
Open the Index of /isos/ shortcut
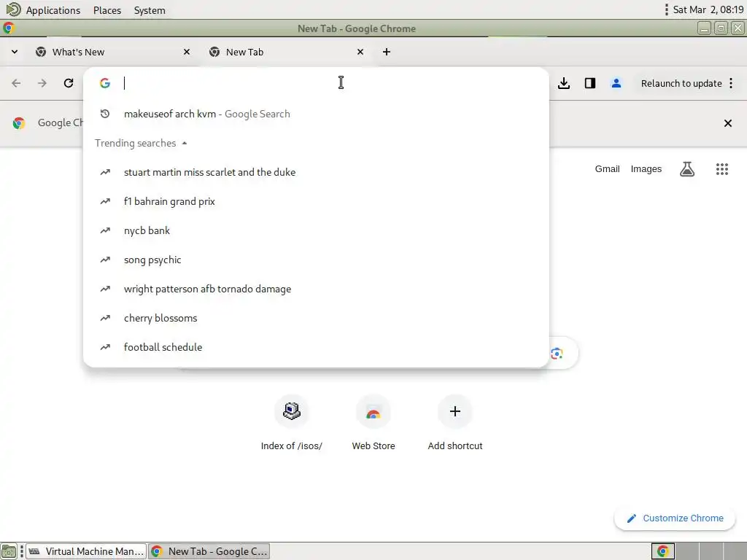coord(292,422)
